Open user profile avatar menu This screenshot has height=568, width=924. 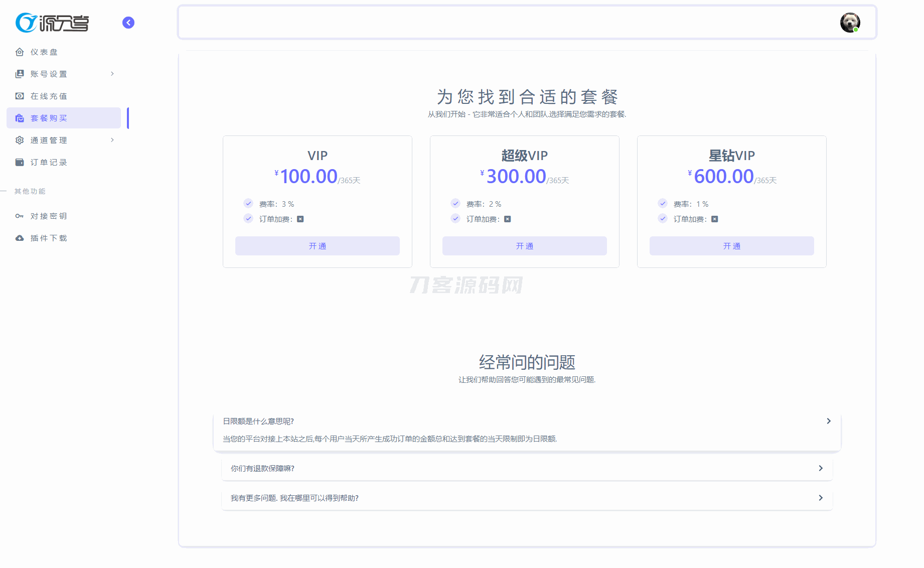pyautogui.click(x=850, y=23)
